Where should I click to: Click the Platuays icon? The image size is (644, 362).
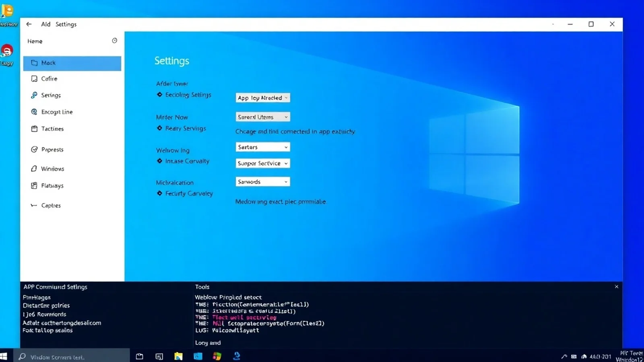[34, 185]
